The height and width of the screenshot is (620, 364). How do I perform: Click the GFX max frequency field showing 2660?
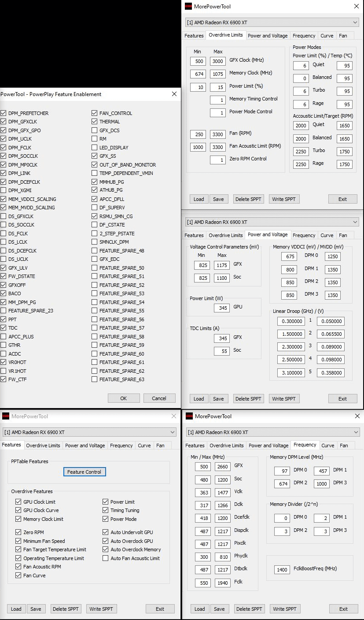coord(223,467)
